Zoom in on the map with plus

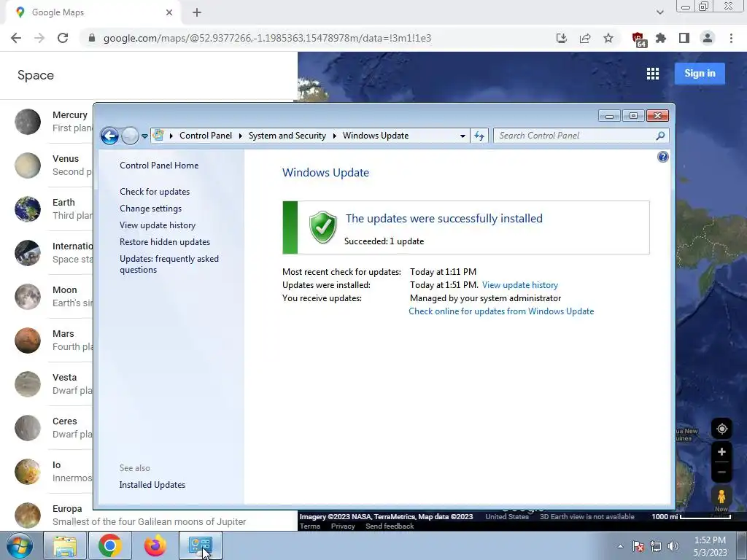(x=721, y=451)
